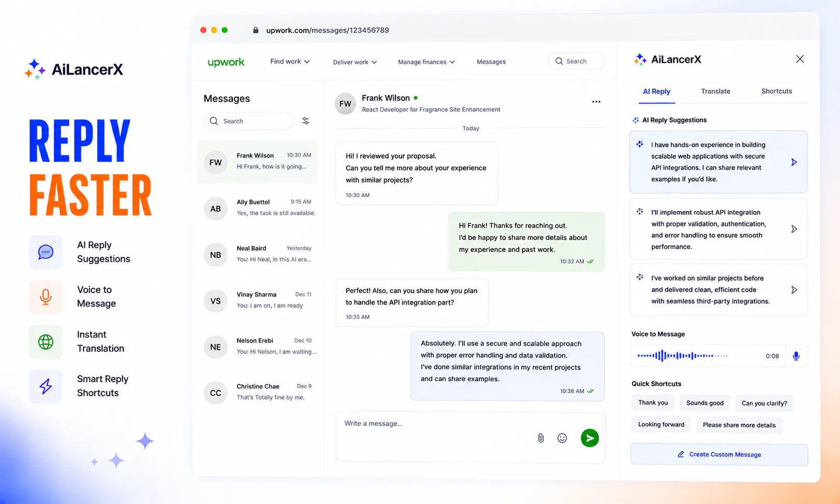Open Ally Buettel conversation
Screen dimensions: 840x504
(x=257, y=208)
